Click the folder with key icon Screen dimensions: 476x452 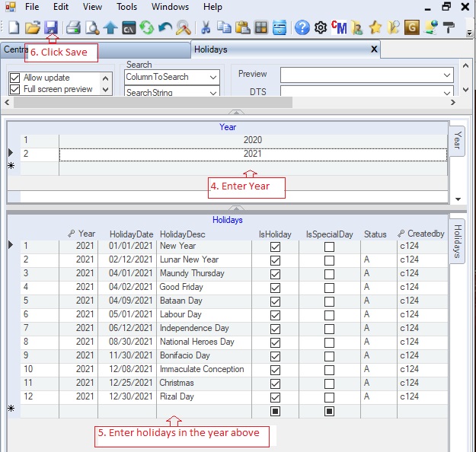pos(394,27)
